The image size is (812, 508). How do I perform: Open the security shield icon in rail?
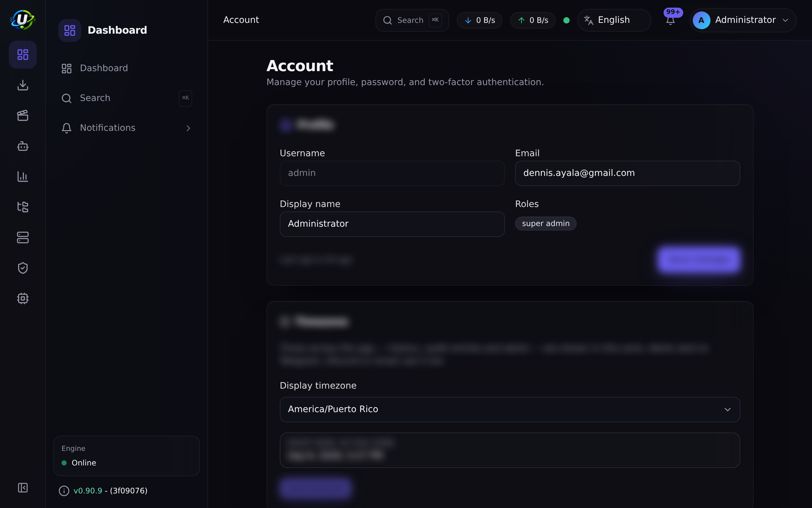point(23,268)
